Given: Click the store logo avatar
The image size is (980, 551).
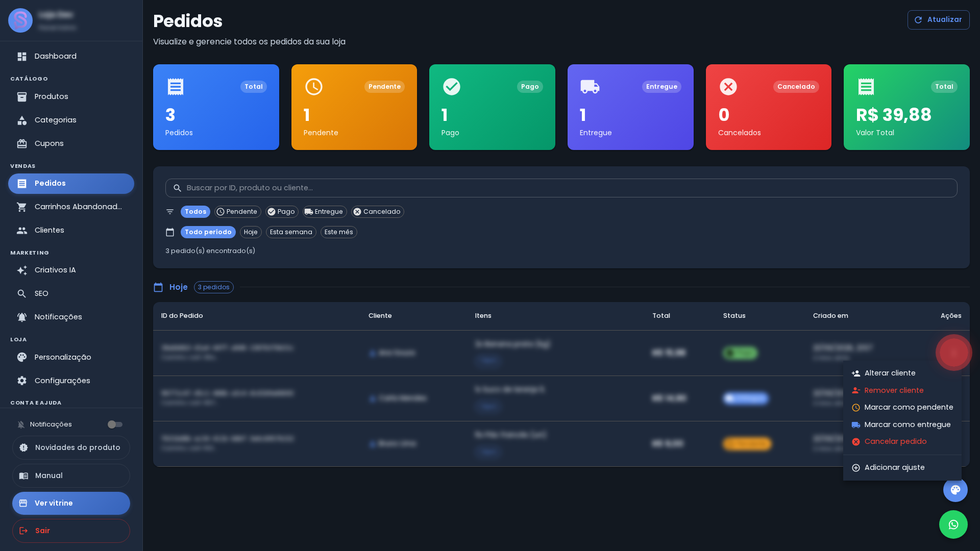Looking at the screenshot, I should (x=20, y=20).
